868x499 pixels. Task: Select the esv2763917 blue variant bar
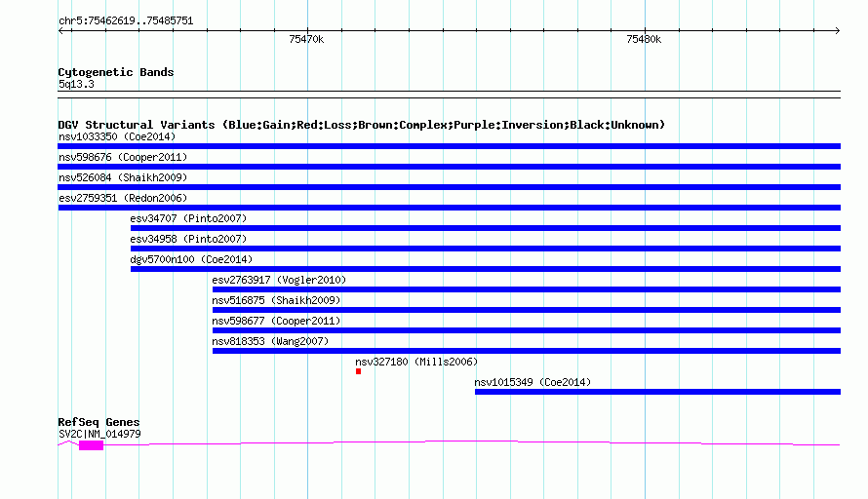coord(527,289)
